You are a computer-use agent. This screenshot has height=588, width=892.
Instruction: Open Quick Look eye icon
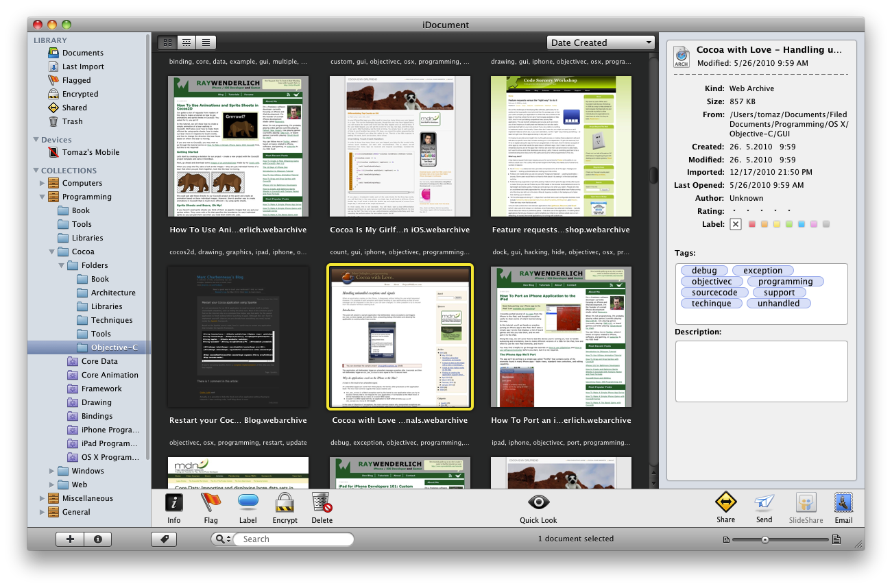click(538, 503)
